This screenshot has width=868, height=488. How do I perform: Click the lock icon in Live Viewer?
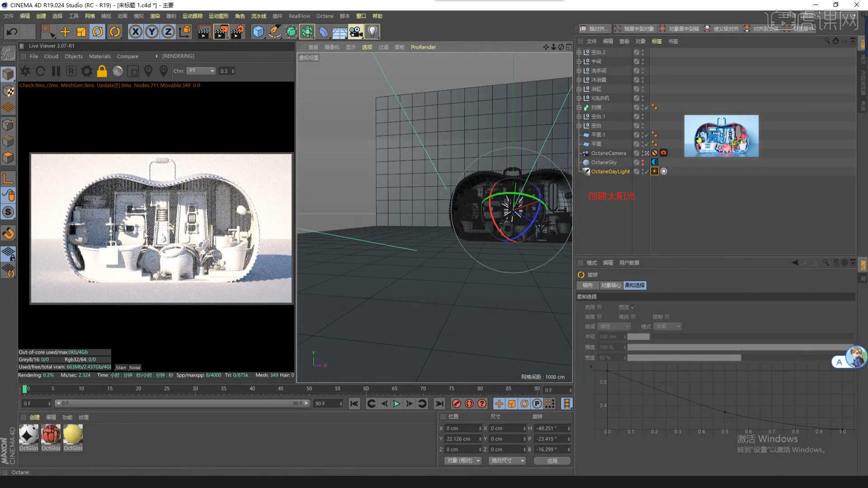102,71
